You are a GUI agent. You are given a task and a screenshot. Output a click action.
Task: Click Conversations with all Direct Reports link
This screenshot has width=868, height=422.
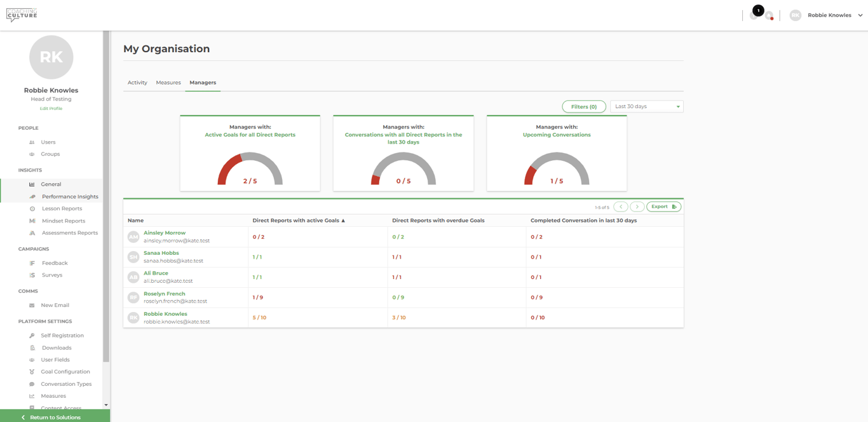pos(403,139)
